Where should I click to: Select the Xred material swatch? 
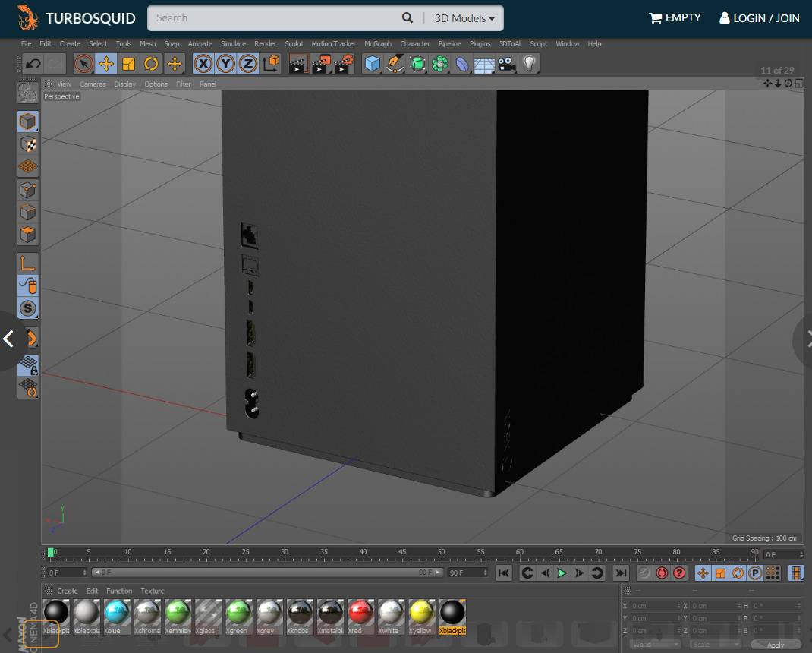(x=360, y=613)
